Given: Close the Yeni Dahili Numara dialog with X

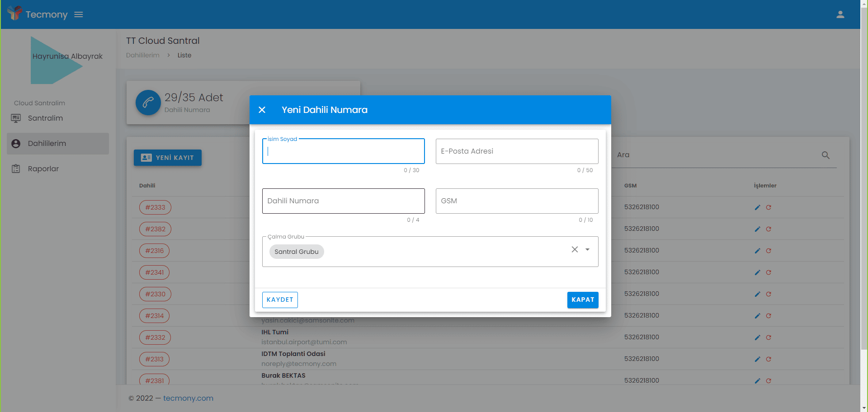Looking at the screenshot, I should point(262,110).
